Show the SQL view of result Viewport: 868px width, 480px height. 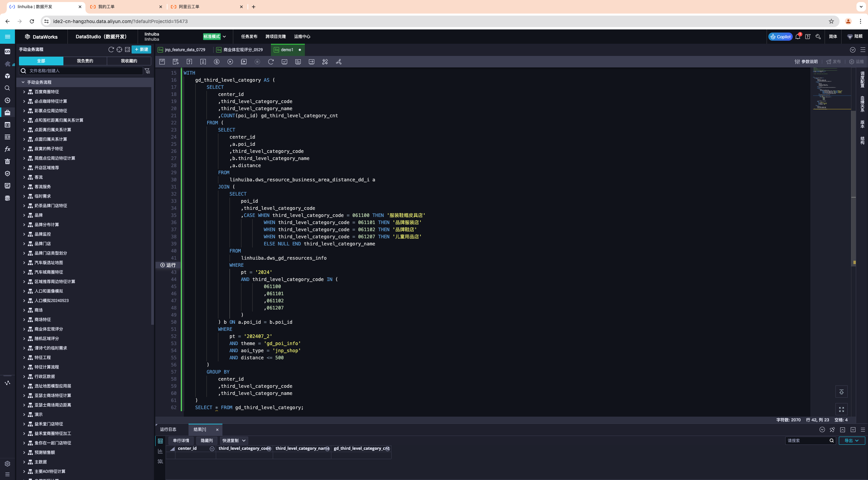(x=160, y=461)
